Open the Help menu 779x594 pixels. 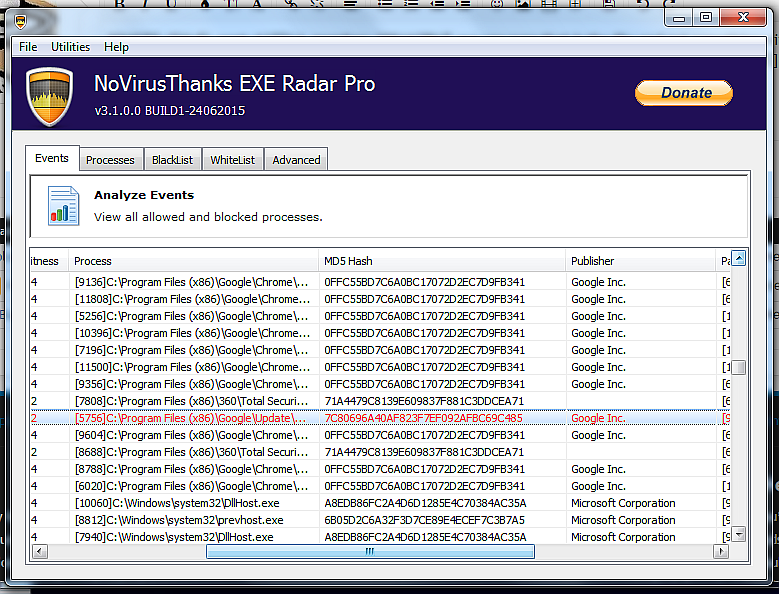click(x=116, y=47)
